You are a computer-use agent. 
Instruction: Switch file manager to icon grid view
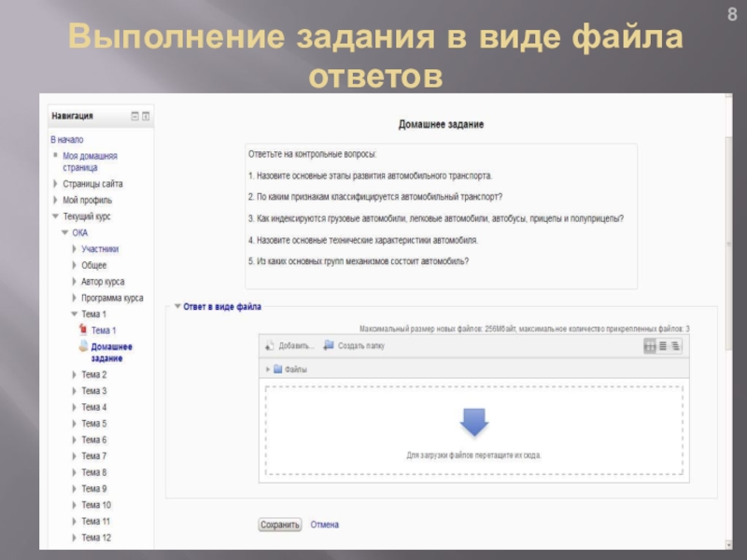point(650,345)
